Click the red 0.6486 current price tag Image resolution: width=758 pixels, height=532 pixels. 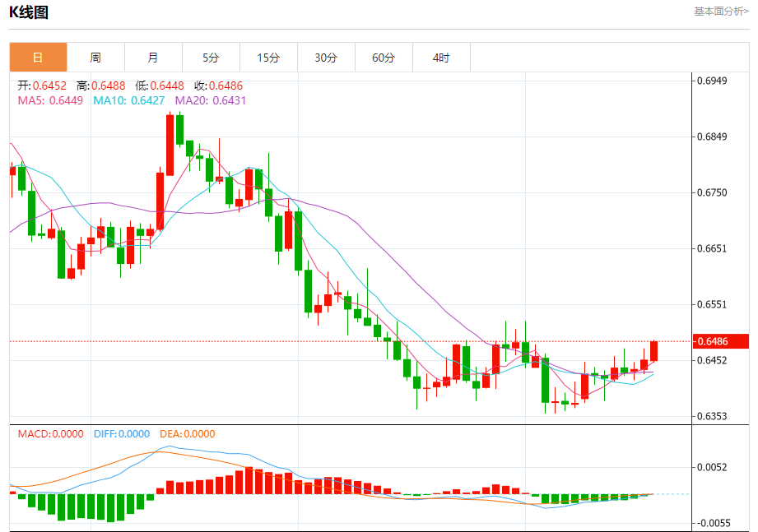tap(721, 341)
